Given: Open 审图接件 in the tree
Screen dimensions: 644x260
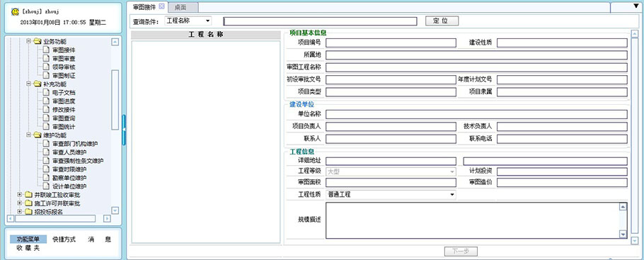Looking at the screenshot, I should [64, 50].
